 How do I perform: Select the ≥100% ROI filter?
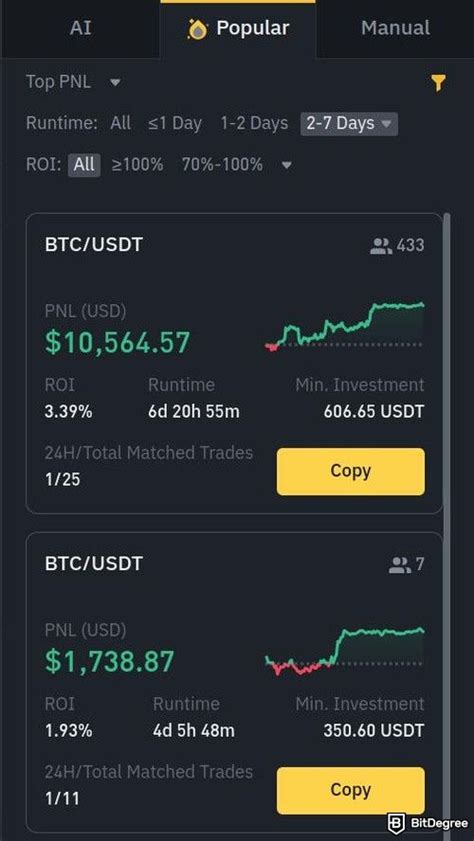(x=137, y=165)
